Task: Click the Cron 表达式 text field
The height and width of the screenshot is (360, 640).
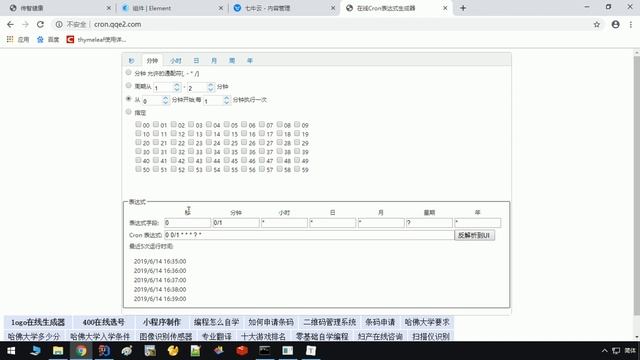Action: coord(309,235)
